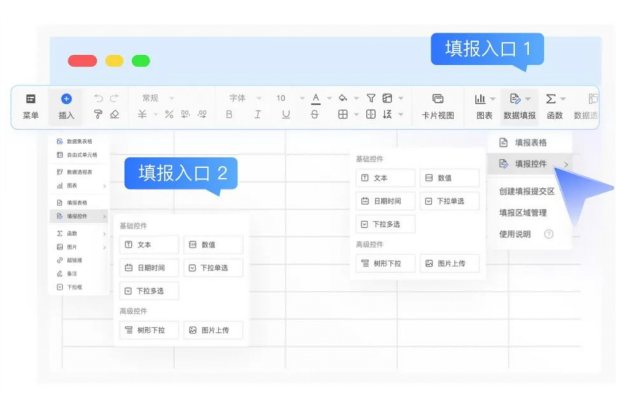Select 填报表格 in the right dropdown menu
Screen dimensions: 627x412
point(529,143)
